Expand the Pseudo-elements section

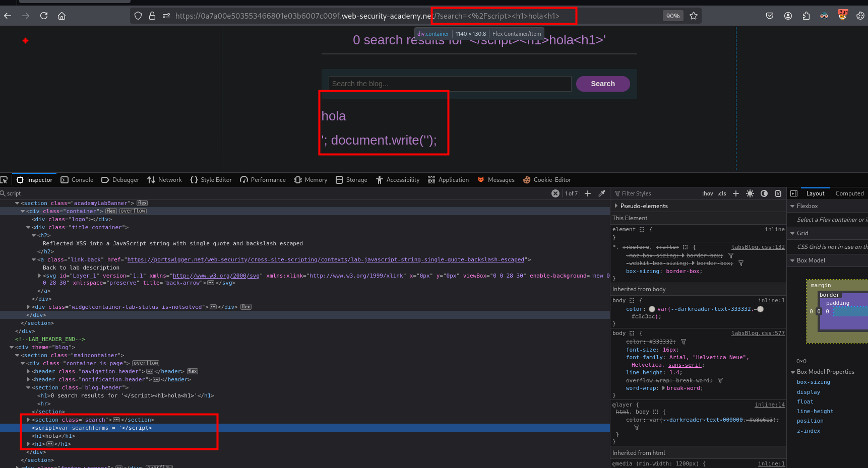tap(616, 206)
